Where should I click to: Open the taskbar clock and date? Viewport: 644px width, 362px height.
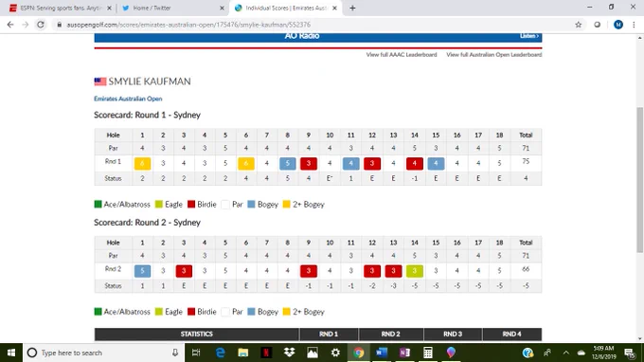603,353
